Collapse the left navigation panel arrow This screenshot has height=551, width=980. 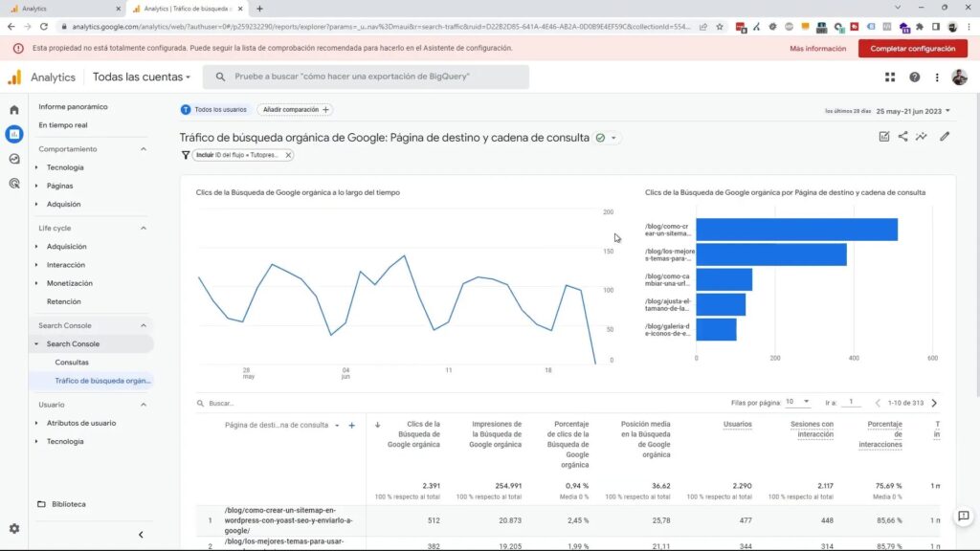tap(141, 535)
